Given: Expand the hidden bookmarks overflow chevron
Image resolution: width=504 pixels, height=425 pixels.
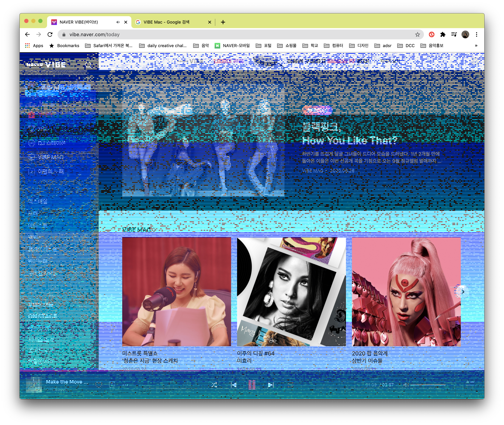Looking at the screenshot, I should tap(476, 46).
